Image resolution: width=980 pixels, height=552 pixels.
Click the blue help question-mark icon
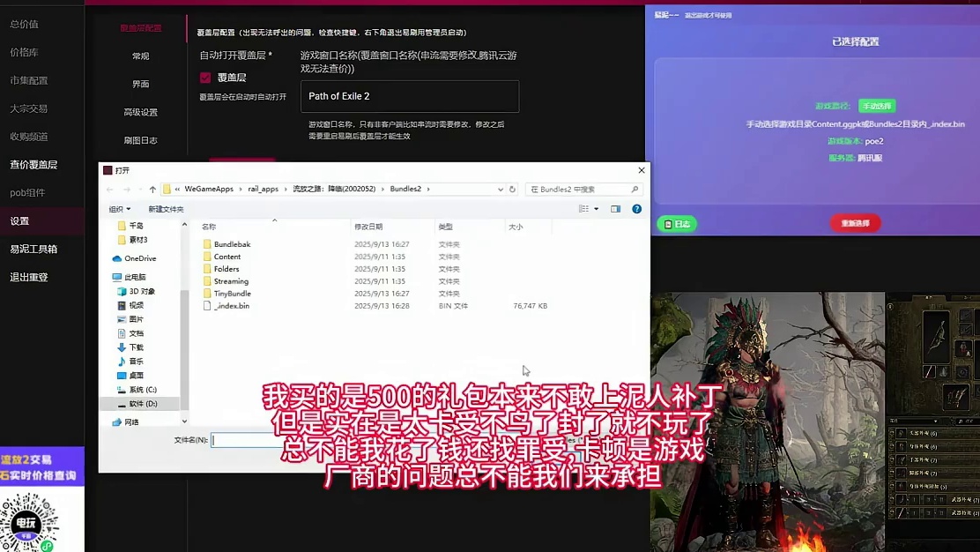637,208
